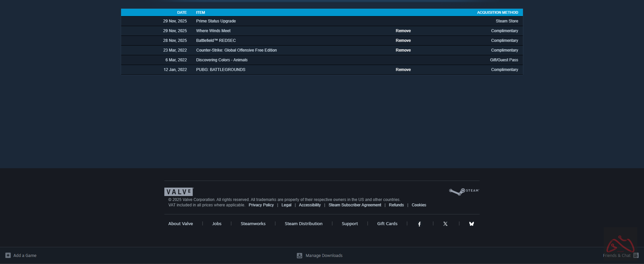Click the Manage Downloads icon
The image size is (644, 264).
tap(300, 256)
